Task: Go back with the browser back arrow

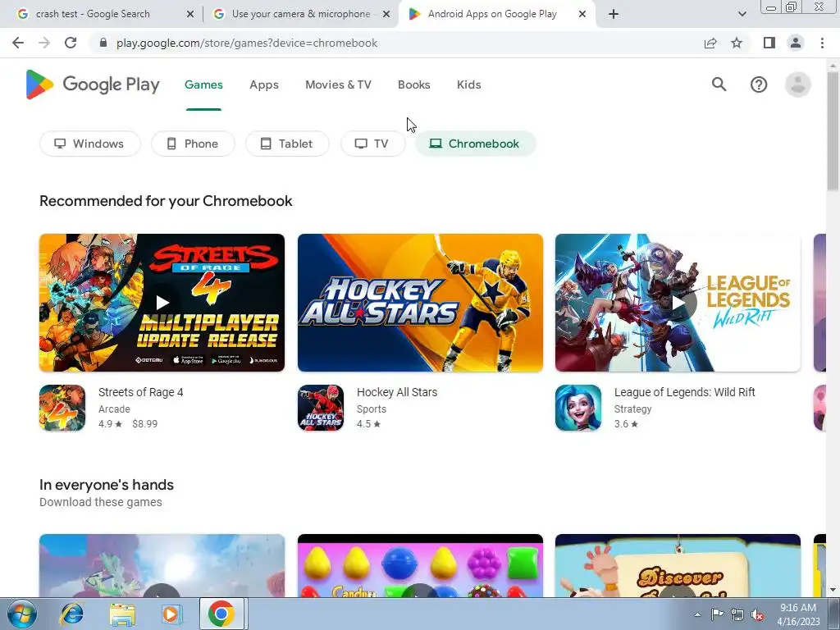Action: click(18, 43)
